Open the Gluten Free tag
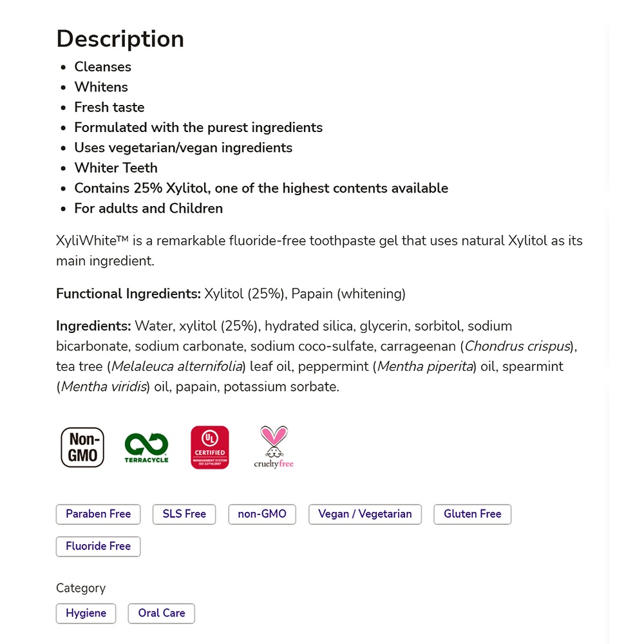Image resolution: width=644 pixels, height=644 pixels. [472, 514]
